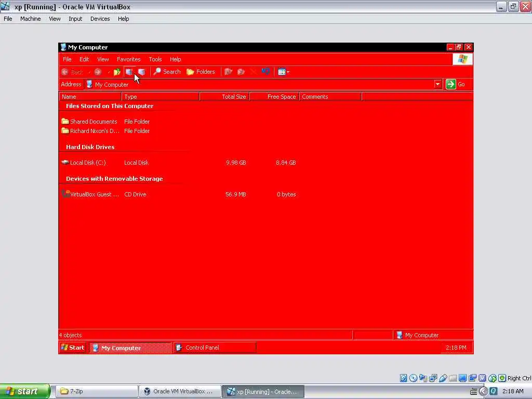
Task: Open the Help menu in My Computer
Action: pyautogui.click(x=176, y=59)
